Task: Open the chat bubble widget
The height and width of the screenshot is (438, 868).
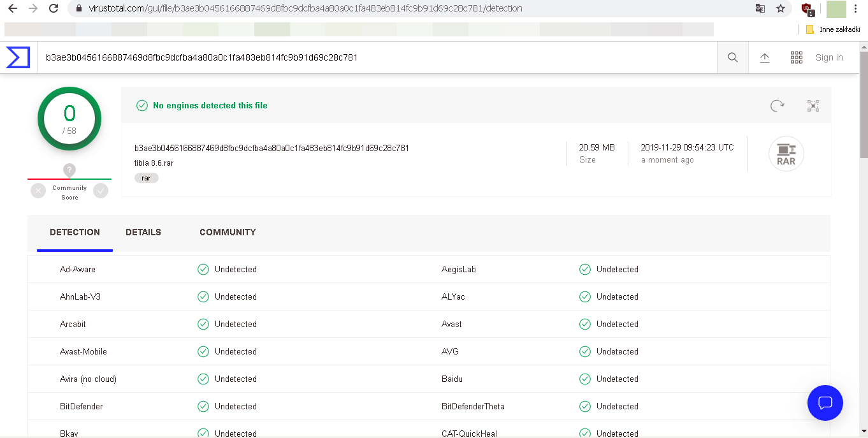Action: tap(825, 403)
